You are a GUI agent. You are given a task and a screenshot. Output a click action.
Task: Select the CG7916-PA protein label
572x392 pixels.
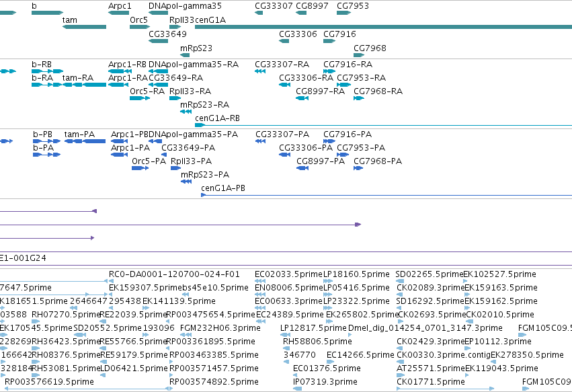point(348,134)
